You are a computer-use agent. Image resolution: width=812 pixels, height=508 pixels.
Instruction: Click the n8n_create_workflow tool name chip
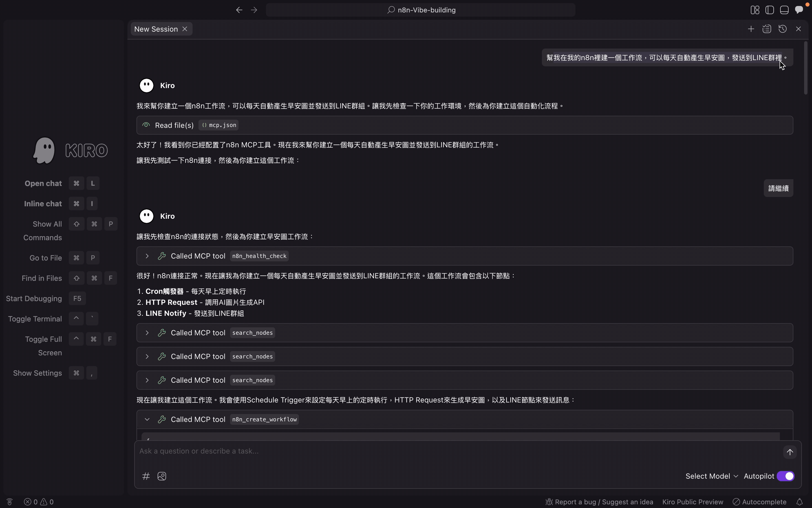[264, 420]
